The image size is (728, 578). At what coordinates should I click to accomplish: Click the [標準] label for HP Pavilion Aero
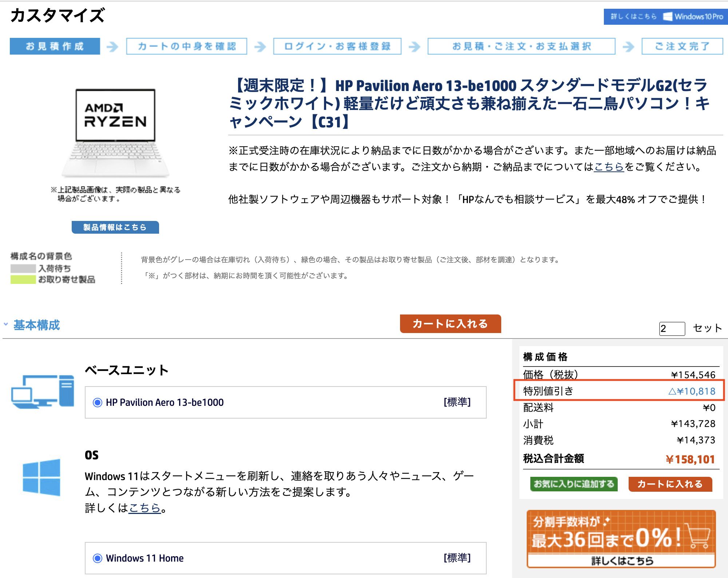(457, 402)
